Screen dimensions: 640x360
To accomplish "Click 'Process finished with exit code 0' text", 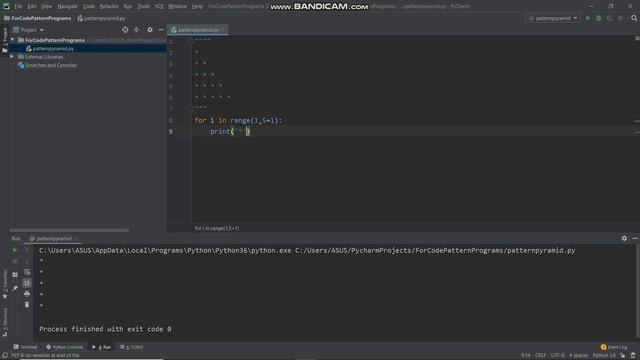I will [105, 329].
